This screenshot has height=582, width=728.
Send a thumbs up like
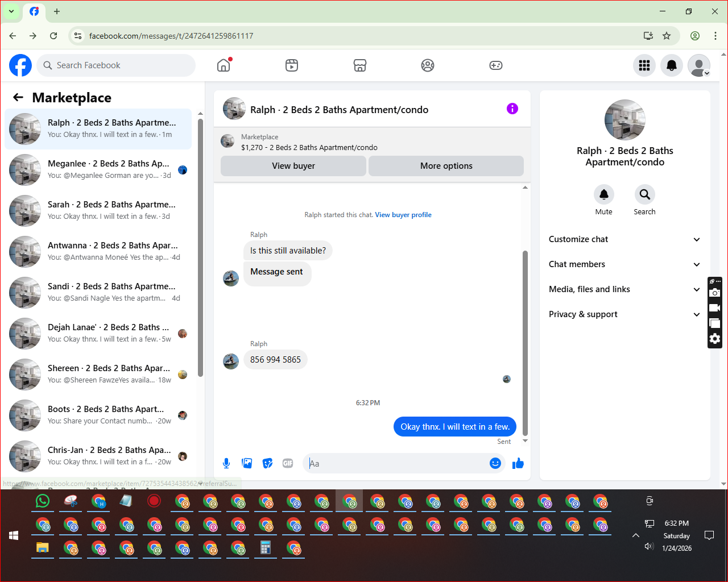pyautogui.click(x=518, y=463)
